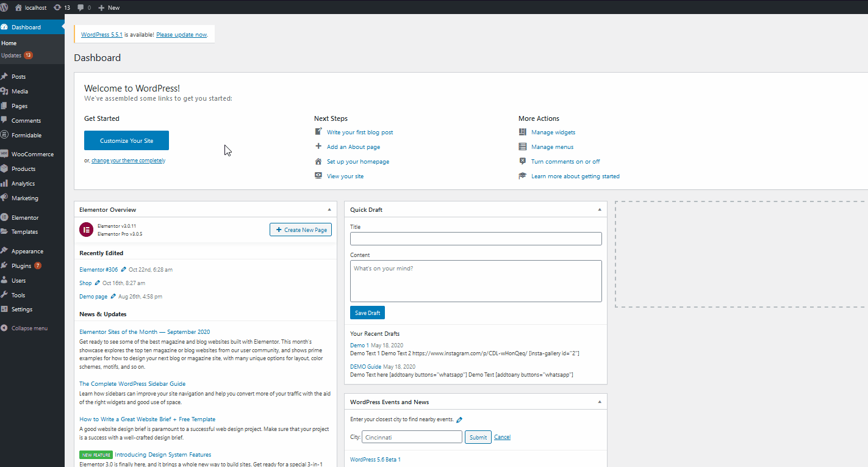Screen dimensions: 868x467
Task: Open the Set up your homepage link
Action: (x=358, y=161)
